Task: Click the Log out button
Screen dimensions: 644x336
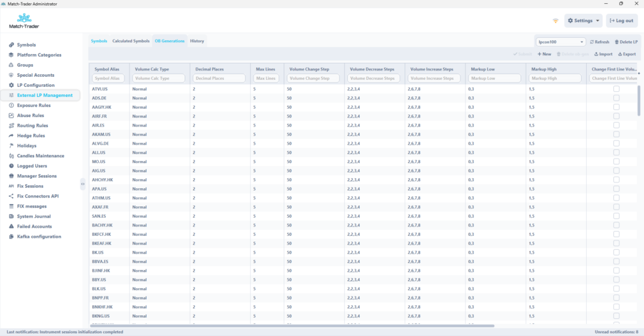Action: 621,21
